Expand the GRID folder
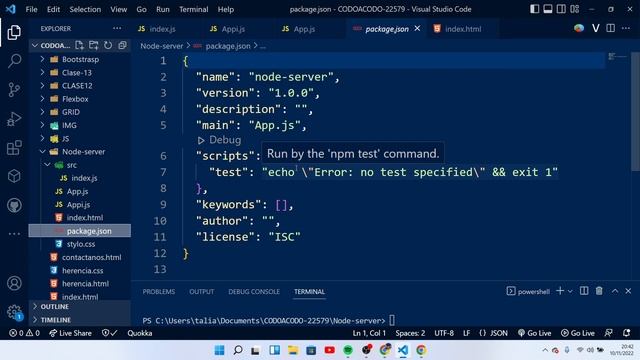 tap(71, 112)
